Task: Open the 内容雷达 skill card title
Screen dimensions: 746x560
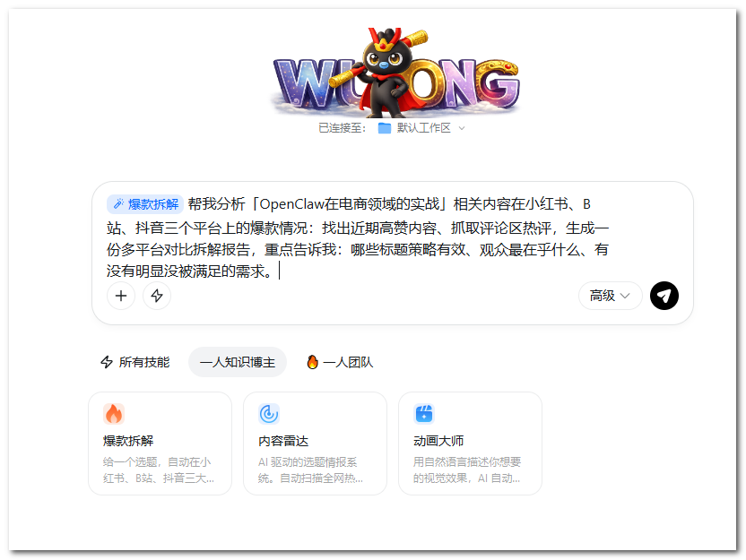Action: point(283,441)
